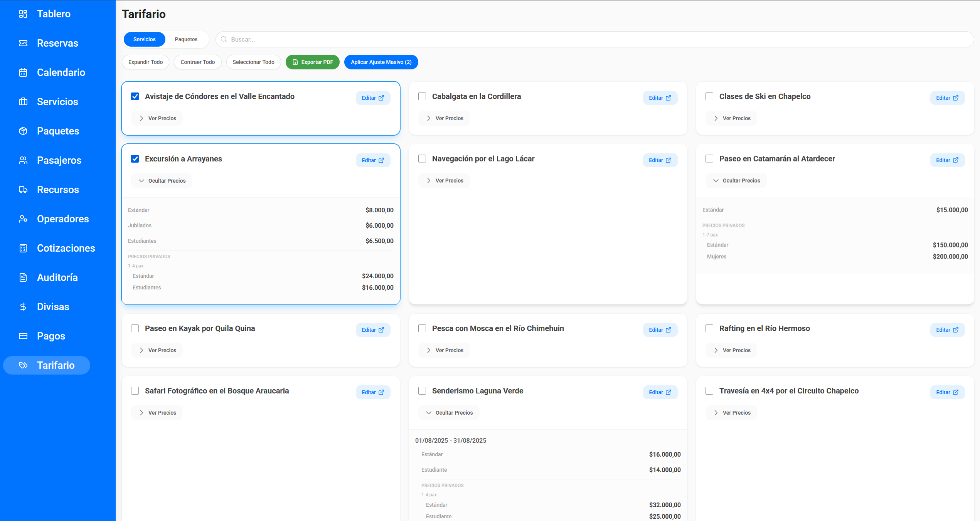Uncheck Avistaje de Cóndores en el Valle Encantado
The image size is (980, 521).
coord(135,96)
